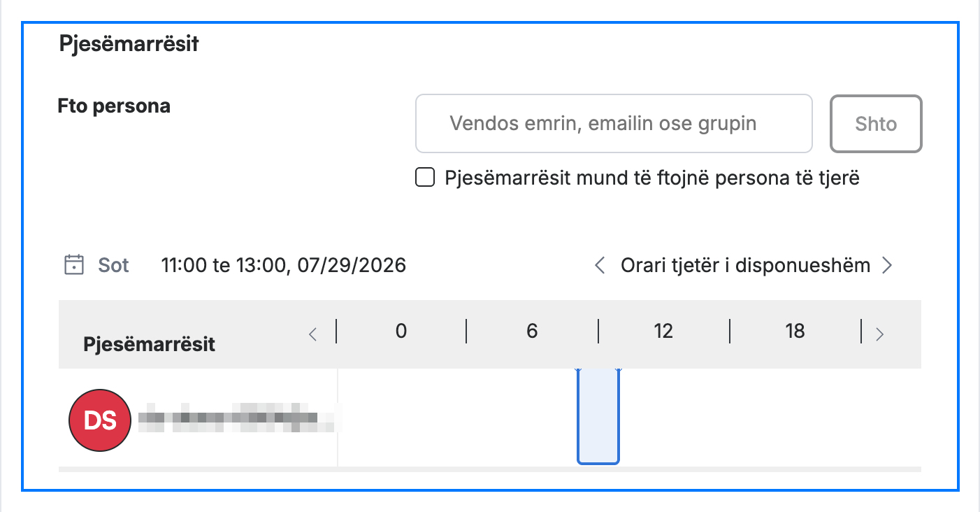980x512 pixels.
Task: Click hour 18 on the timeline header
Action: (795, 331)
